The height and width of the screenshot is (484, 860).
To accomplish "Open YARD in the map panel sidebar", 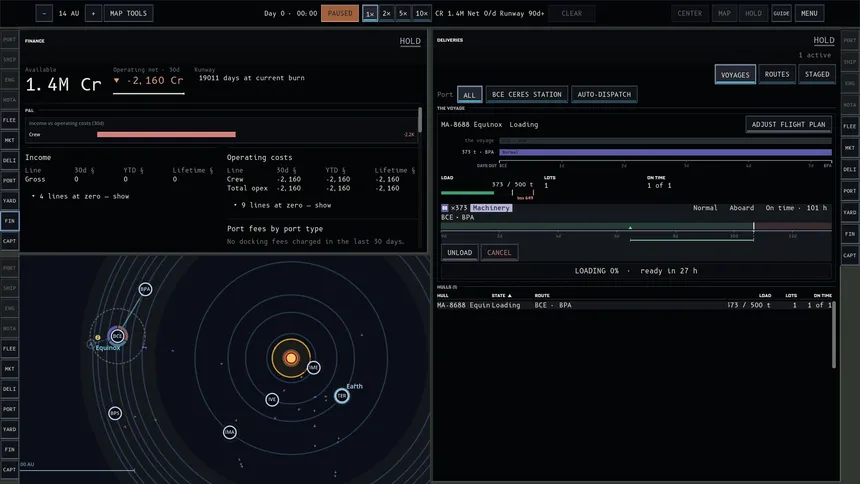I will (x=9, y=429).
